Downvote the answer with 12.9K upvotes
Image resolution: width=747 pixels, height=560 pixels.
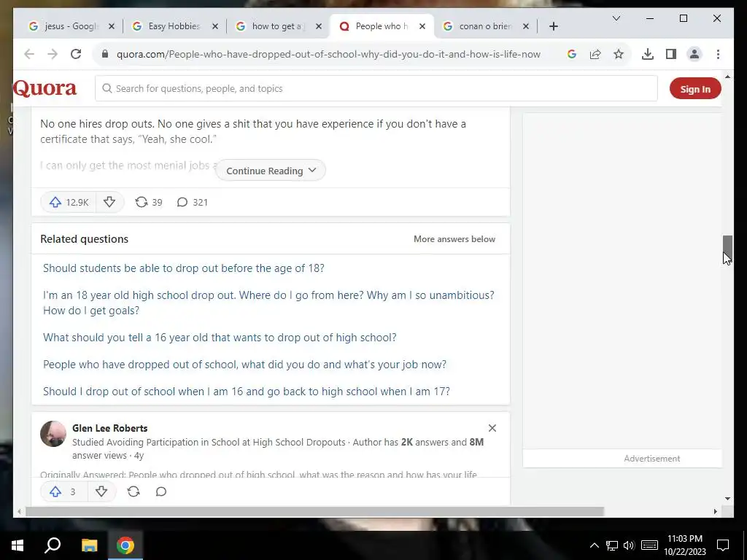pos(109,203)
